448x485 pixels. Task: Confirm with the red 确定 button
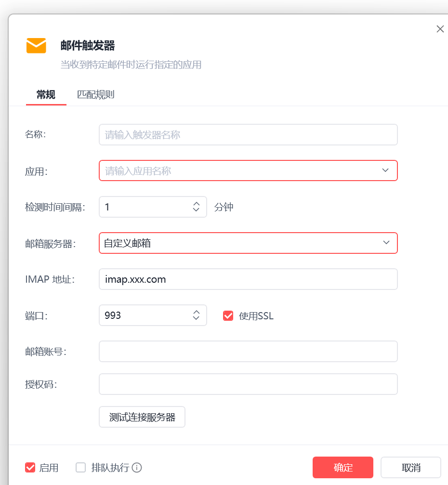pyautogui.click(x=343, y=467)
